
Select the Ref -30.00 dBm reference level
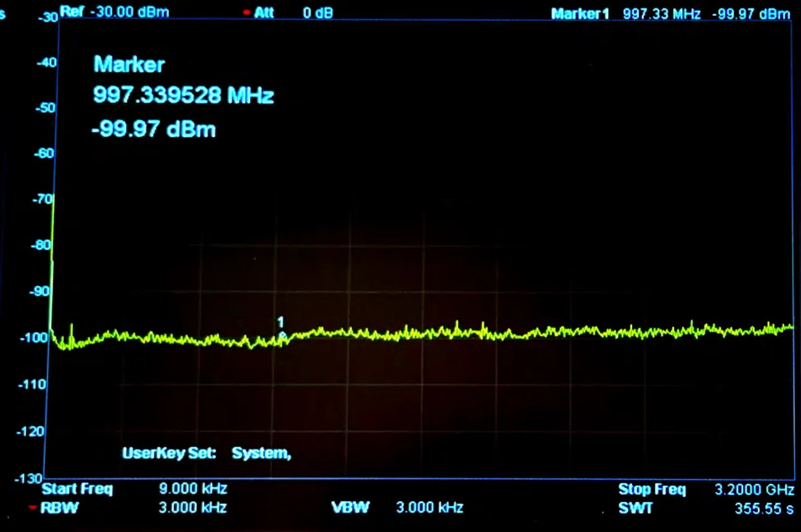pos(114,11)
